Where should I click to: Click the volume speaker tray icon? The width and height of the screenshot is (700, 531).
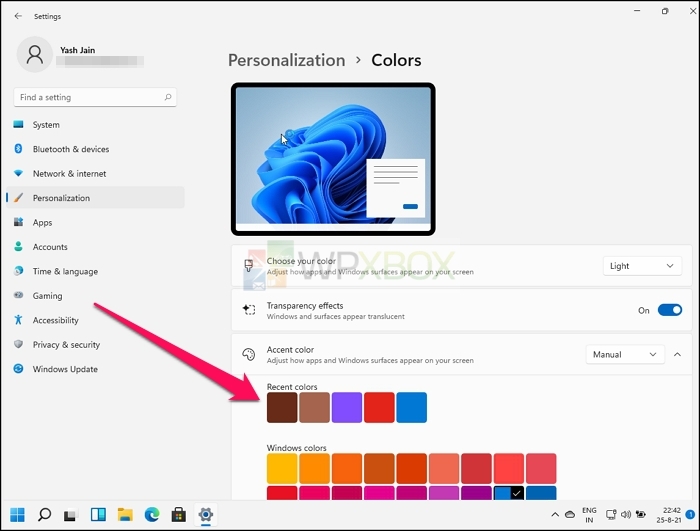click(x=626, y=514)
